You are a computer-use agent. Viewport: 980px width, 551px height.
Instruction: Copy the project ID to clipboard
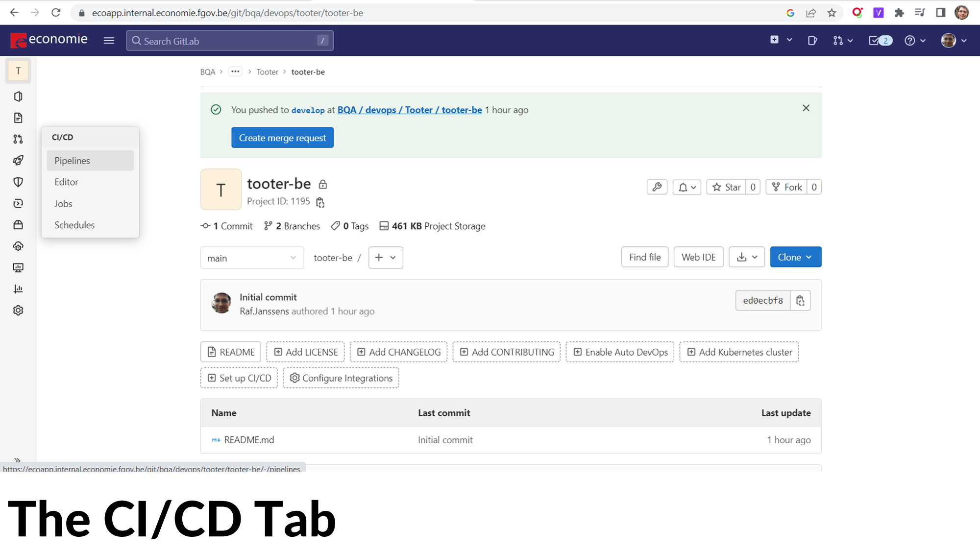click(x=320, y=202)
